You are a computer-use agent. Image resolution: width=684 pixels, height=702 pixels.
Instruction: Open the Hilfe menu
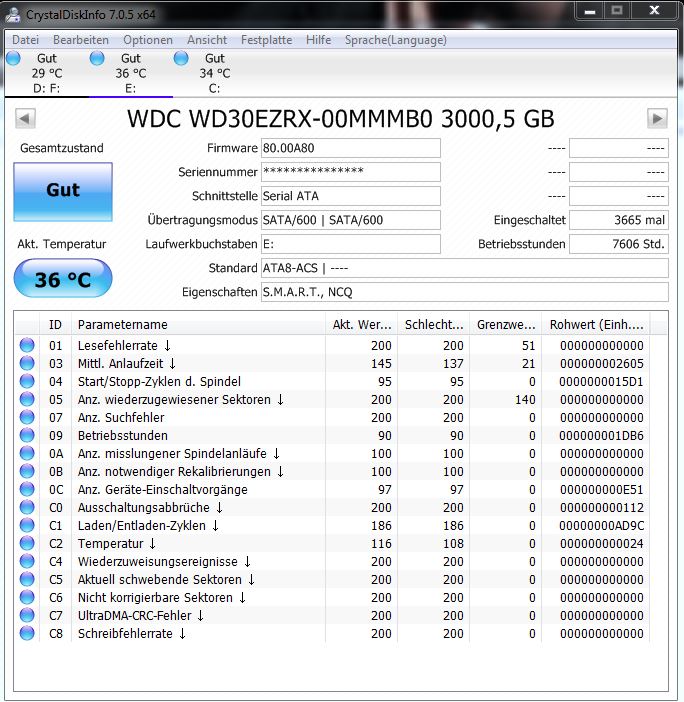(x=318, y=40)
